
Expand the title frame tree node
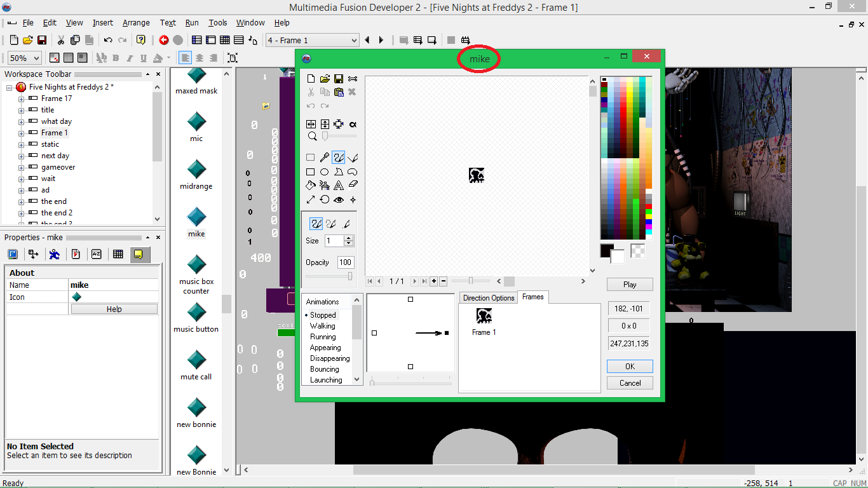point(21,110)
